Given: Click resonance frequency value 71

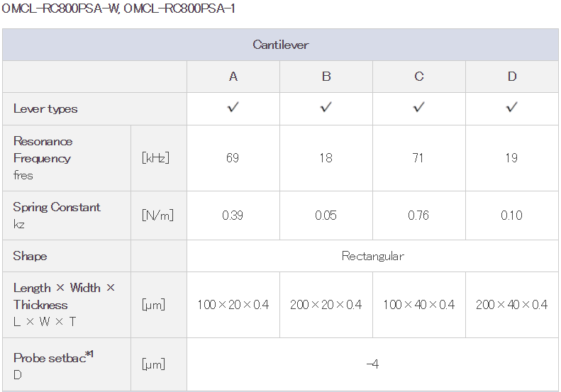Looking at the screenshot, I should (418, 158).
